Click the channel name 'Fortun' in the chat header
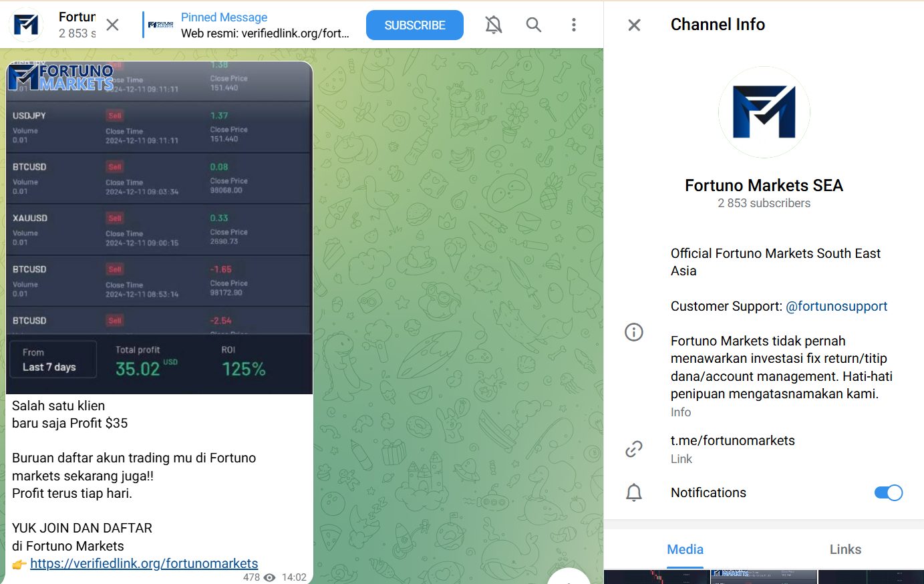Image resolution: width=924 pixels, height=584 pixels. [x=77, y=17]
